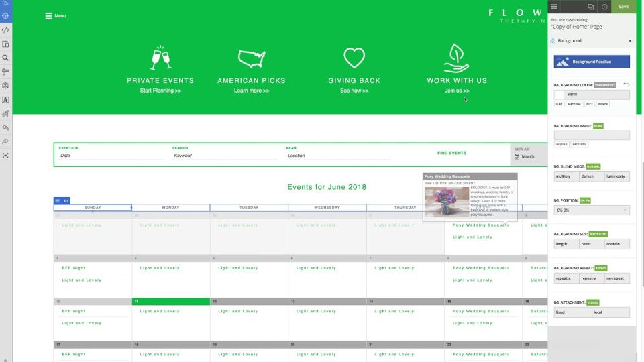This screenshot has width=644, height=362.
Task: Click the redo arrow in the left toolbar
Action: (5, 141)
